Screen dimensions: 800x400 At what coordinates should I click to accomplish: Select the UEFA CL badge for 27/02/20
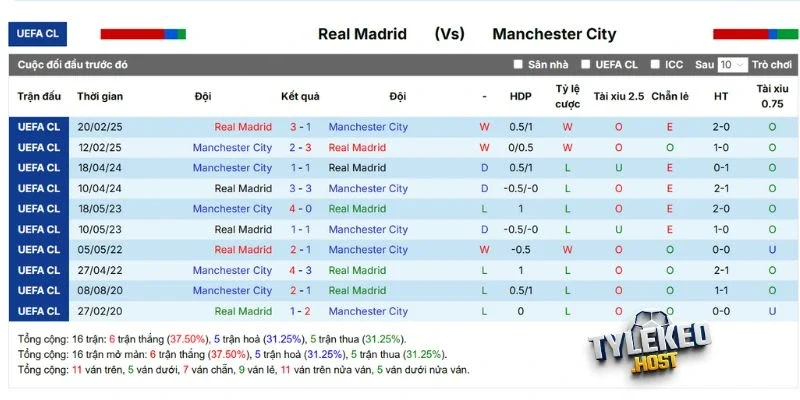pos(38,311)
